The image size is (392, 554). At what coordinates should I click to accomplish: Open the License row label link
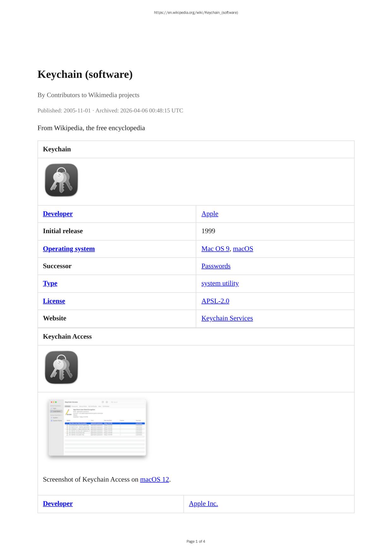tap(54, 301)
